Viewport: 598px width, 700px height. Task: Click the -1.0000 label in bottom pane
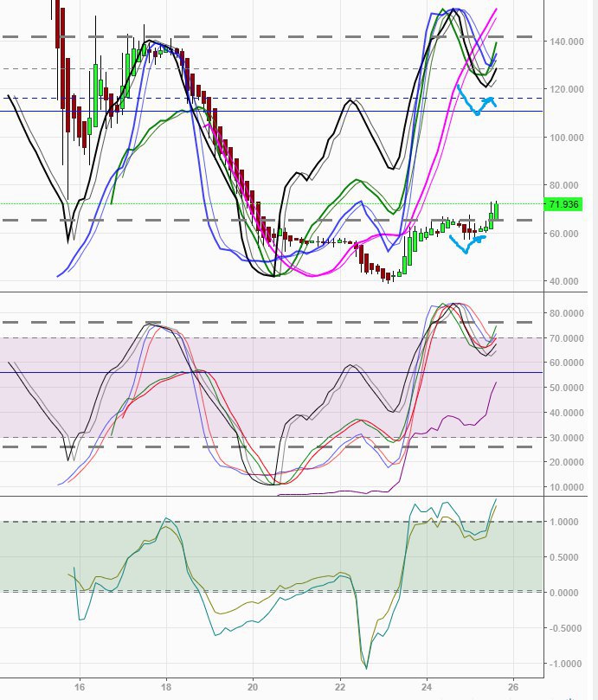click(x=564, y=665)
